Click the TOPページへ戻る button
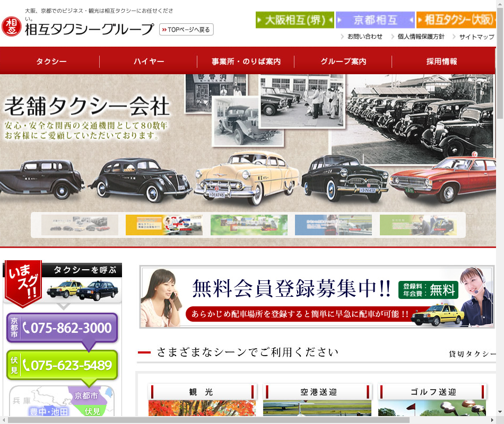The height and width of the screenshot is (424, 504). (x=186, y=30)
